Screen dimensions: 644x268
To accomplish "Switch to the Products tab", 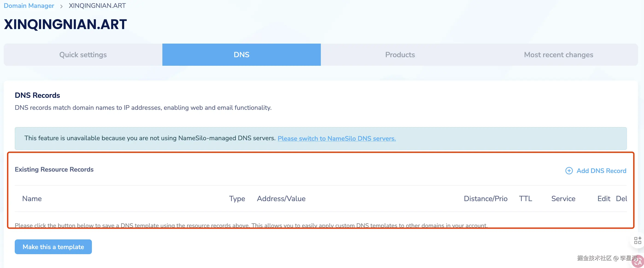I will 400,55.
